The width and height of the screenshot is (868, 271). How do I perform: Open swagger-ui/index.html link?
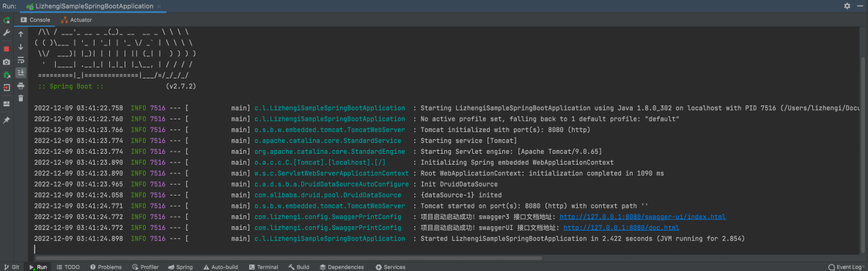[643, 217]
